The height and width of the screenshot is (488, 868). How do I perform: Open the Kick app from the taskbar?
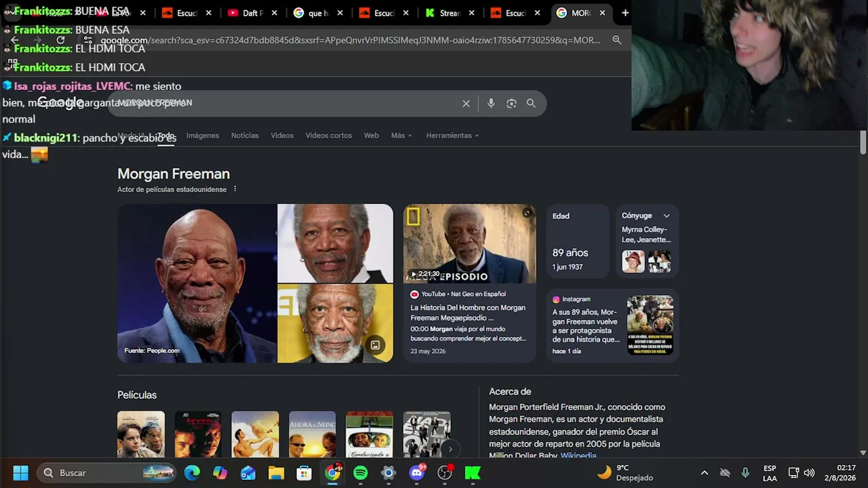(473, 472)
